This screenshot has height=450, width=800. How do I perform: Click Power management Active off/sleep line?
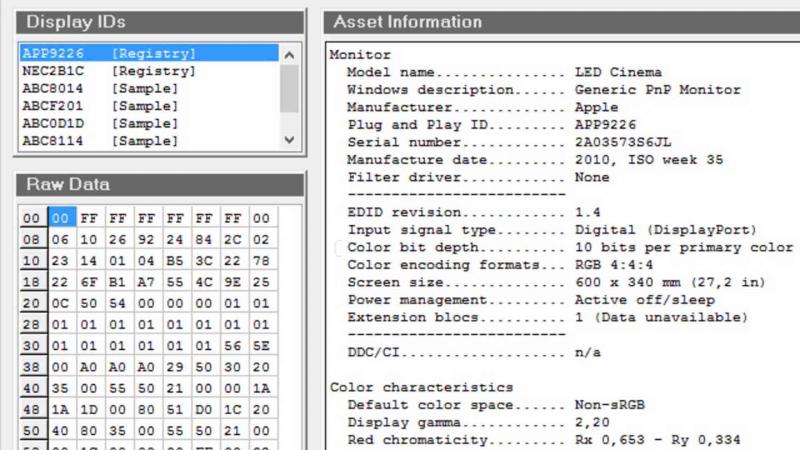[531, 299]
